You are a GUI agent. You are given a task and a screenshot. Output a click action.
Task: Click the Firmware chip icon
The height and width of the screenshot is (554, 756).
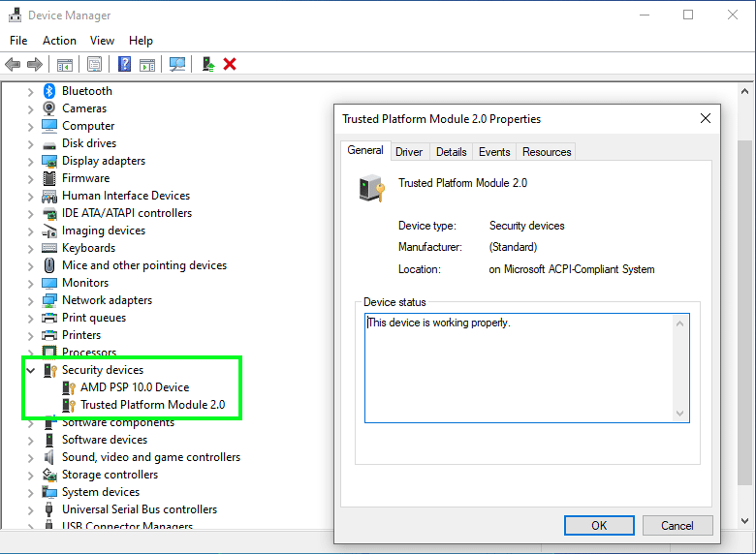(49, 178)
